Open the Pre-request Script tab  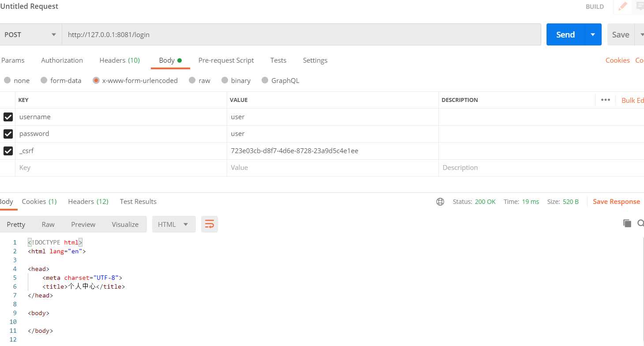pos(226,60)
